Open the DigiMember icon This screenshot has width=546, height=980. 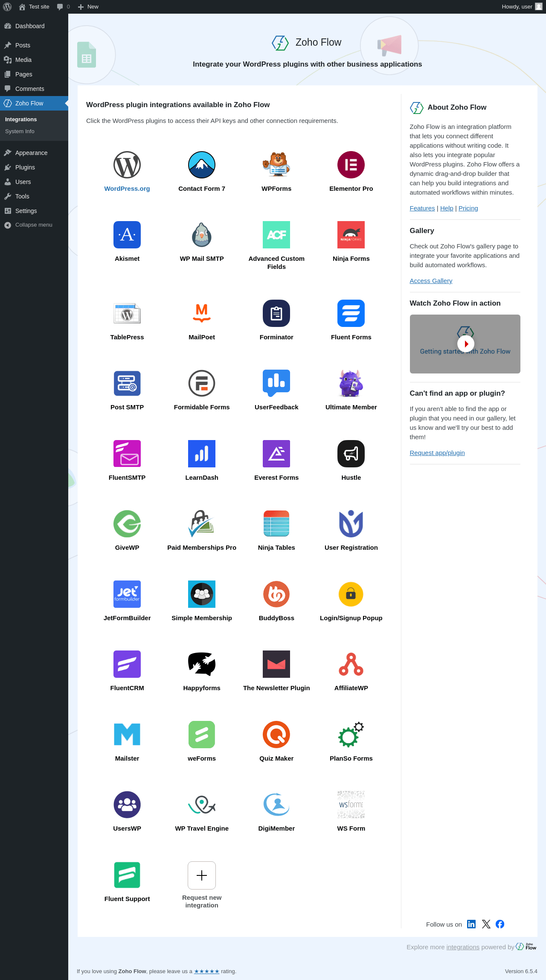[276, 805]
